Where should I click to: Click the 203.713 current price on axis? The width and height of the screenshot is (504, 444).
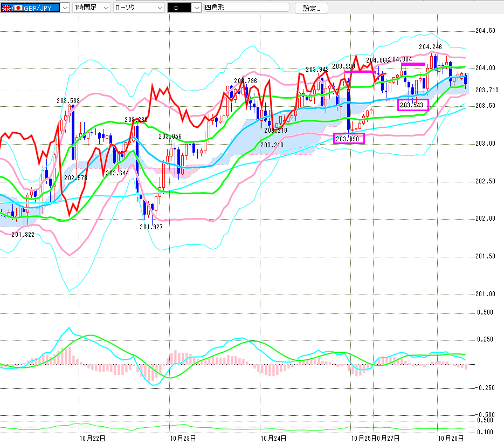(486, 90)
